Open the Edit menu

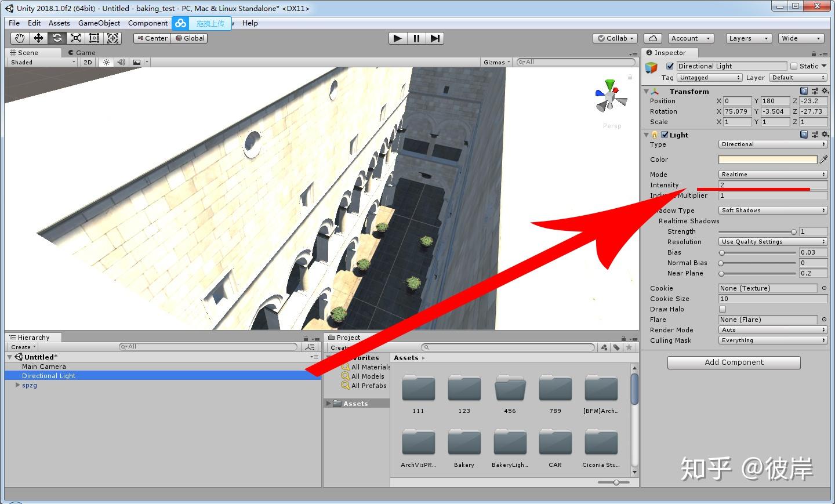tap(34, 23)
